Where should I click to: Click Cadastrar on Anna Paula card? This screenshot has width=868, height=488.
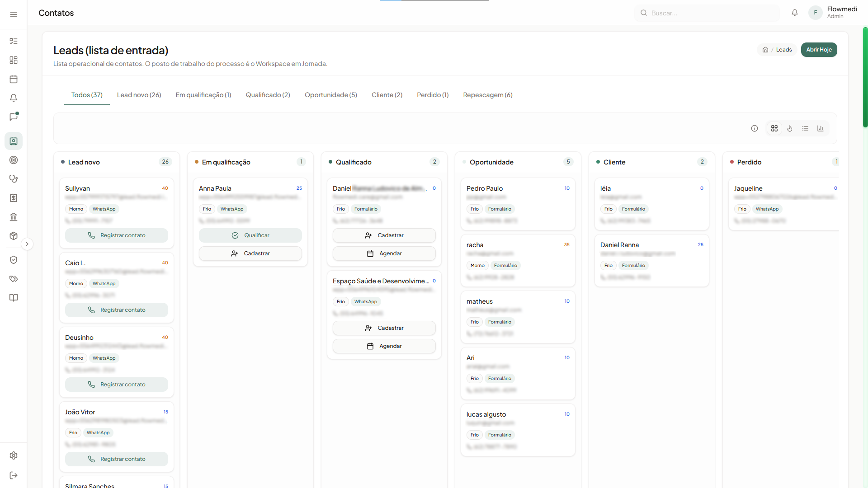tap(250, 253)
